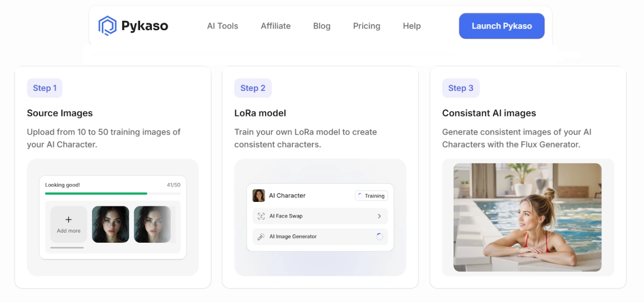The height and width of the screenshot is (303, 644).
Task: Click the Help link in navigation
Action: coord(411,26)
